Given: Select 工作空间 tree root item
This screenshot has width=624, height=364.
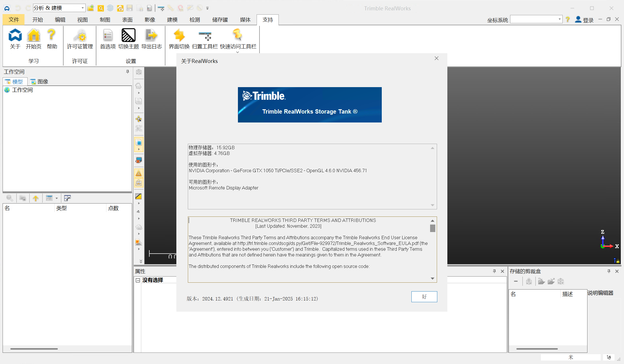Looking at the screenshot, I should (22, 90).
